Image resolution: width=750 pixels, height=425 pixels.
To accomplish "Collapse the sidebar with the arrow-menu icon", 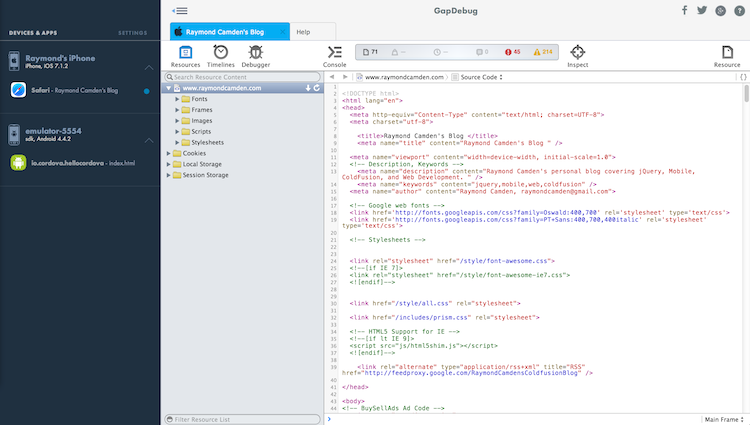I will coord(180,11).
